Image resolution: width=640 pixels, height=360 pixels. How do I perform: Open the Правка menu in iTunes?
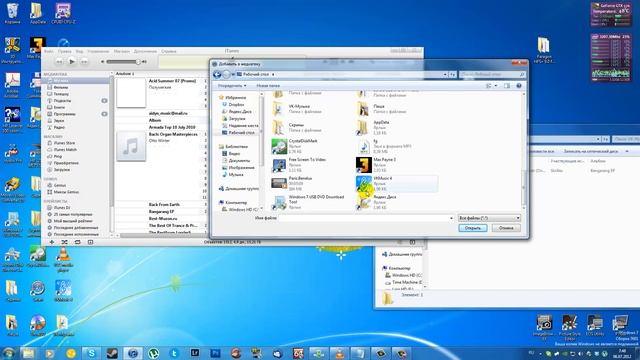click(64, 51)
